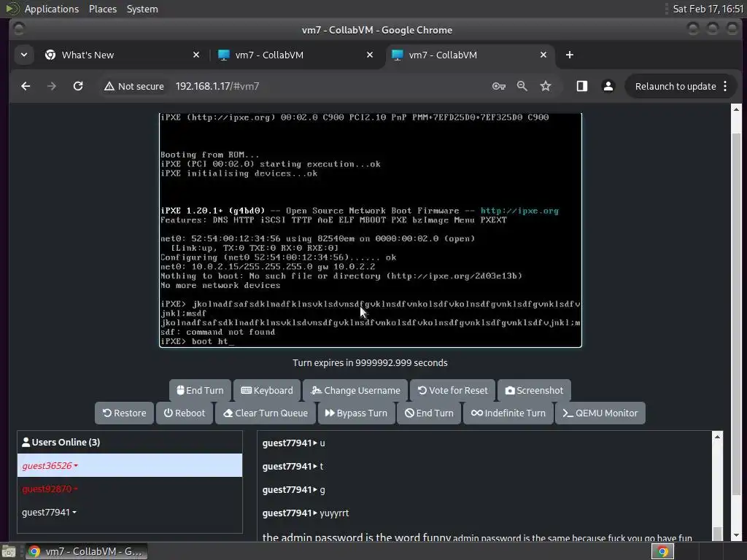Click the Restore admin button
Image resolution: width=747 pixels, height=560 pixels.
point(124,413)
